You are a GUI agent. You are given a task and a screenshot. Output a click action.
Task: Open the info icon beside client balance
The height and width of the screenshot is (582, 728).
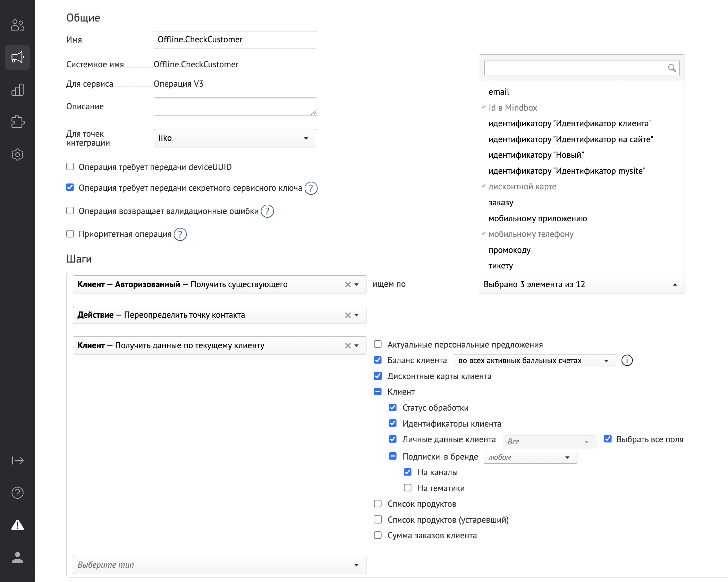[x=627, y=360]
